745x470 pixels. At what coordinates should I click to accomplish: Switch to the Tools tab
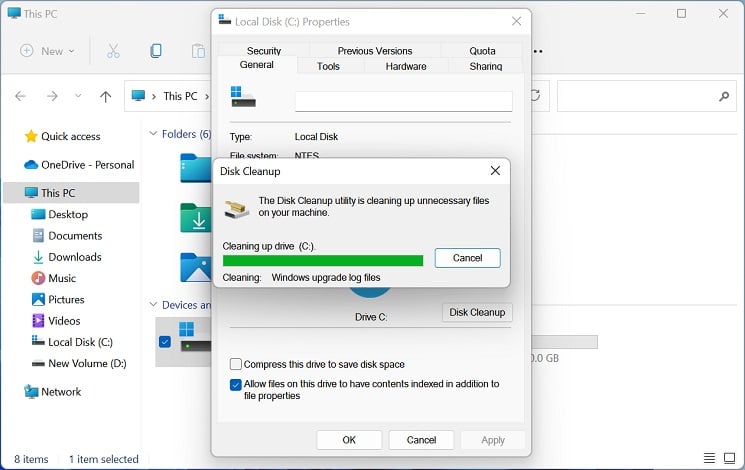pyautogui.click(x=328, y=66)
